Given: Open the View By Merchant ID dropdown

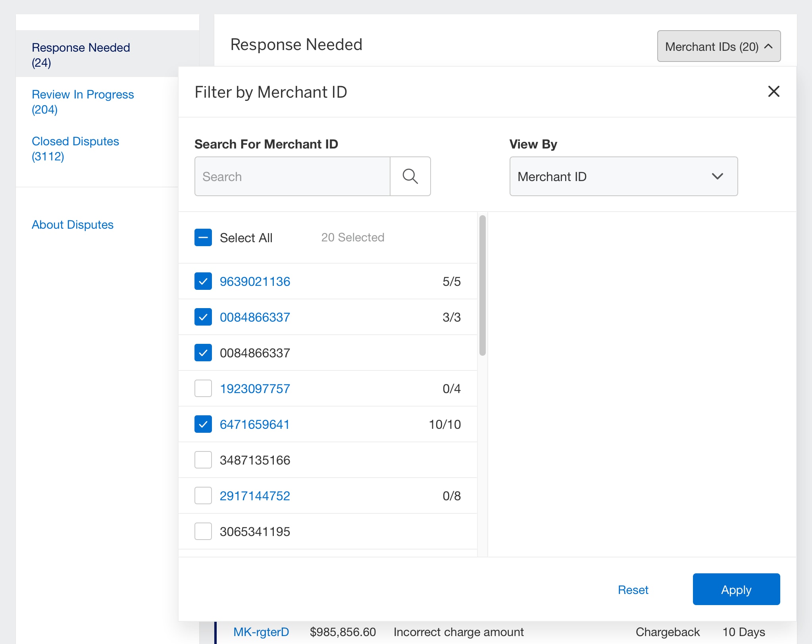Looking at the screenshot, I should coord(623,176).
